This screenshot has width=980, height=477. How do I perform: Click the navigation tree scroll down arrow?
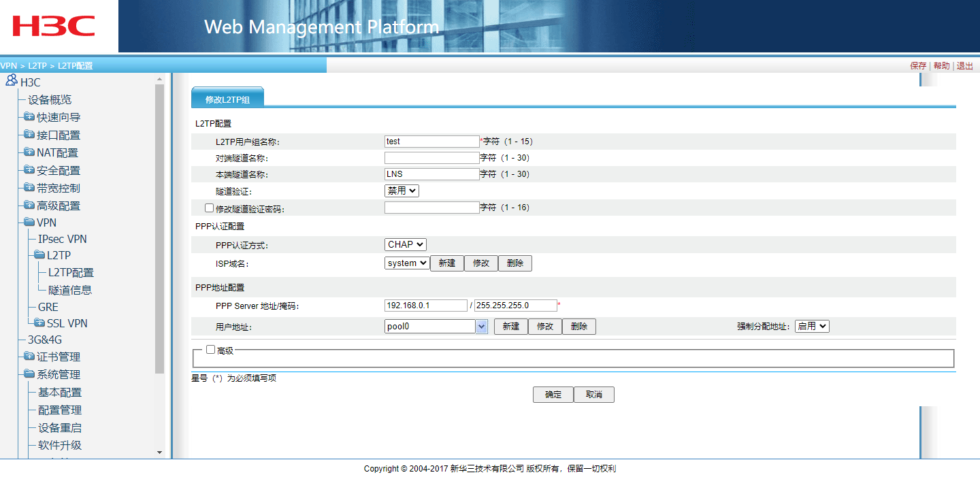coord(160,452)
